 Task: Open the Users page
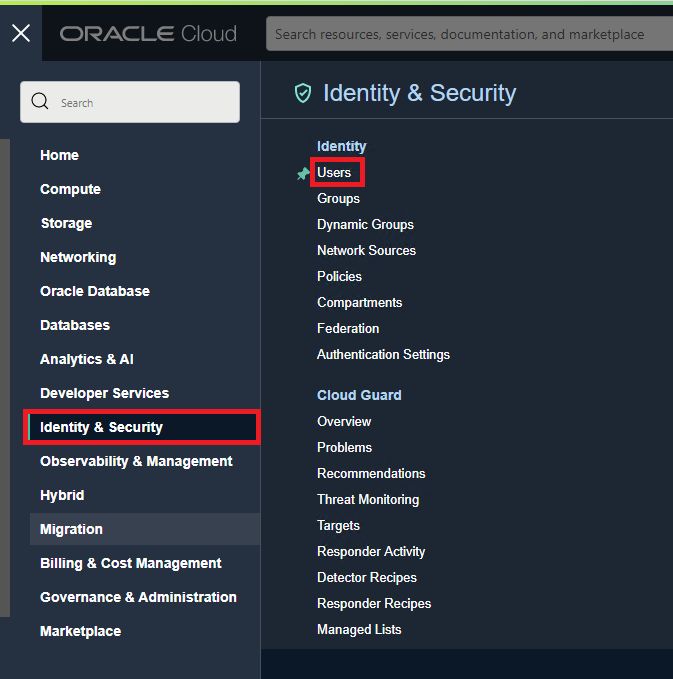(334, 172)
